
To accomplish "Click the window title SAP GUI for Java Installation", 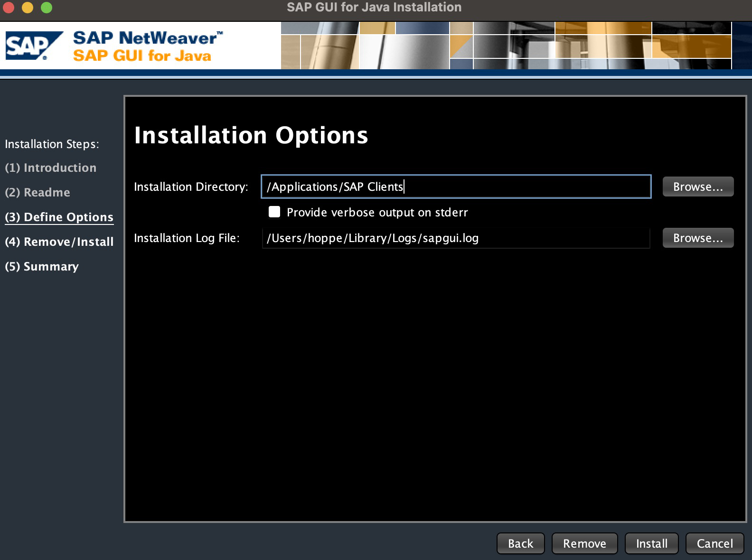I will [x=374, y=7].
